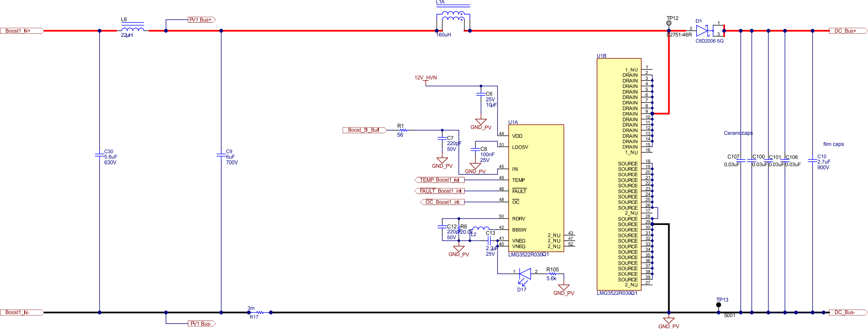Select the TEMP pin label on U1A
Screen dimensions: 868x329
pyautogui.click(x=518, y=180)
